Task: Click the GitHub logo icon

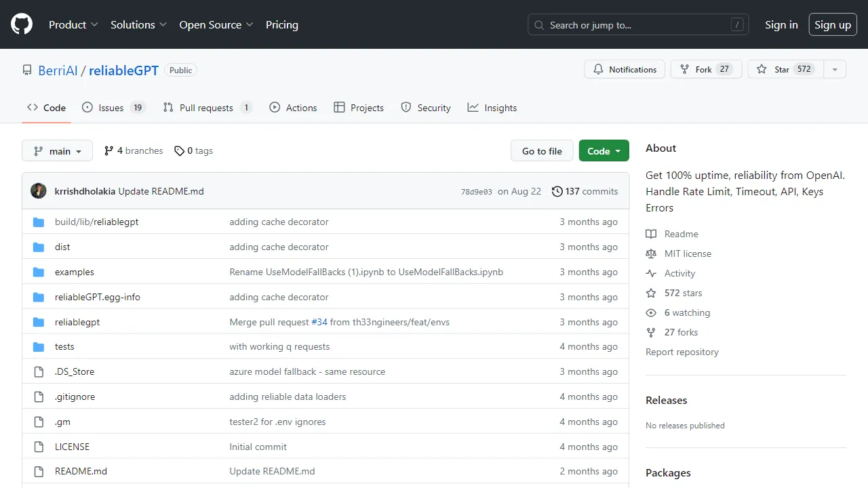Action: click(x=22, y=24)
